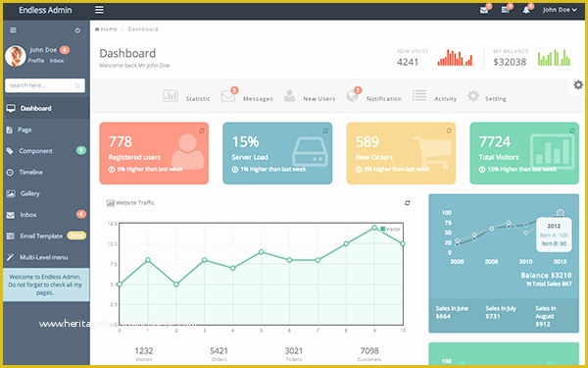Open Component in the sidebar menu
588x368 pixels.
click(46, 151)
